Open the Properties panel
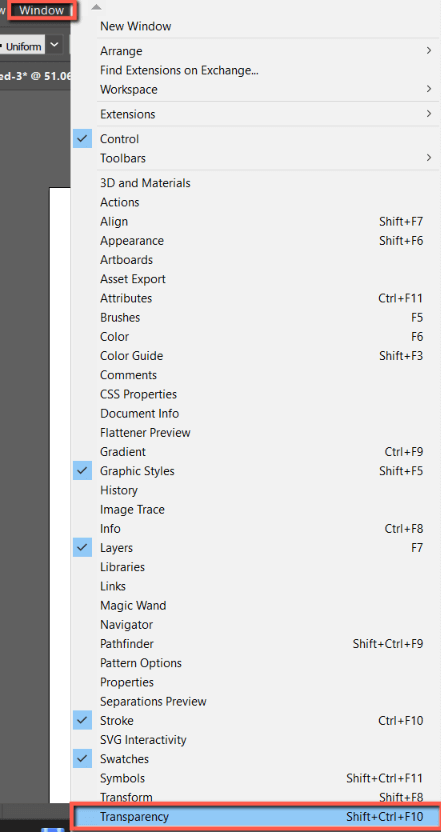 [x=256, y=682]
